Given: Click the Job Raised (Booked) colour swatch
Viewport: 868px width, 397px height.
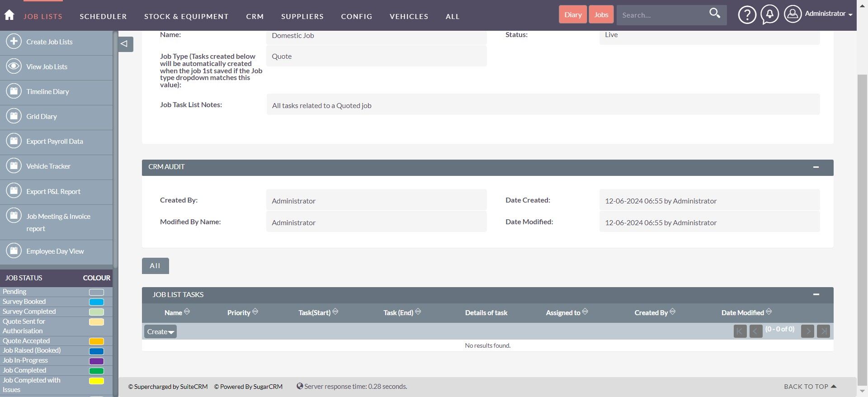Looking at the screenshot, I should pos(96,351).
